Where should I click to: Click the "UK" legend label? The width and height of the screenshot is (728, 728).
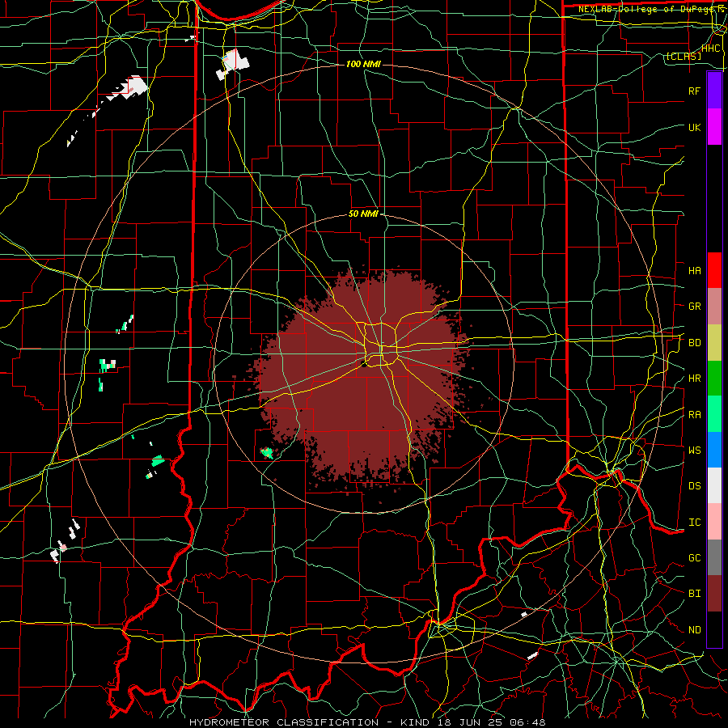tap(694, 127)
